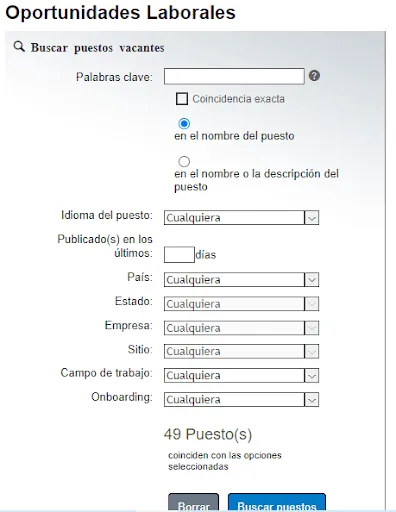396x512 pixels.
Task: Enable the Coincidencia exacta checkbox
Action: click(x=182, y=99)
